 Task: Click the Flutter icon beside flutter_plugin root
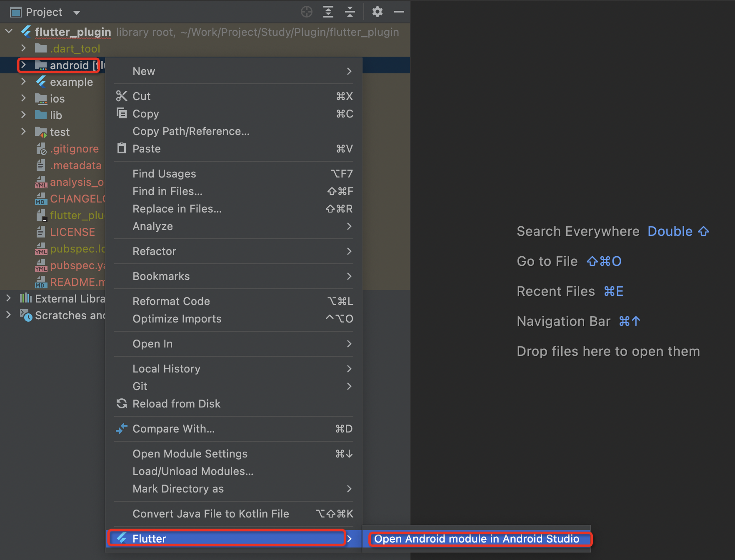point(26,32)
